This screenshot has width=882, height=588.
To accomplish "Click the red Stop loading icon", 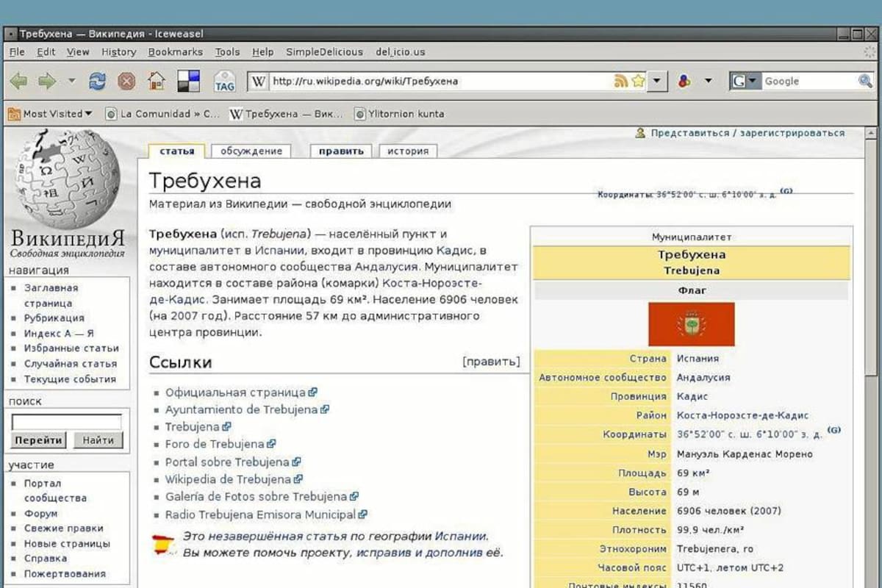I will click(x=126, y=81).
